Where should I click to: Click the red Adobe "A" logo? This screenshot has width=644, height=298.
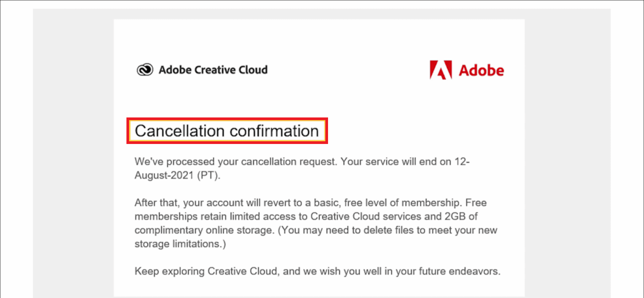tap(441, 70)
